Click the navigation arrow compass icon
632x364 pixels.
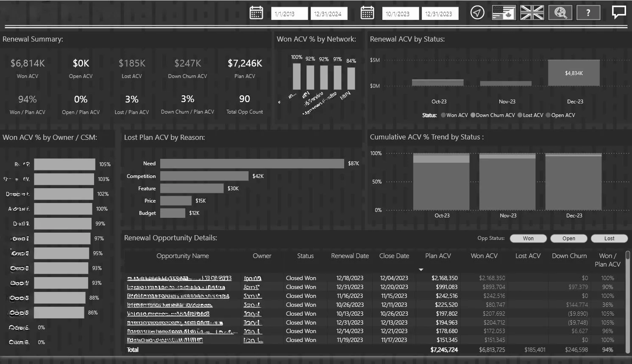(477, 13)
